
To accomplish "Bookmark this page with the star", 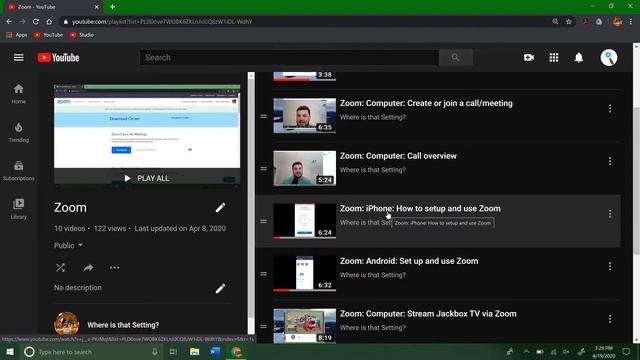I will pyautogui.click(x=569, y=22).
